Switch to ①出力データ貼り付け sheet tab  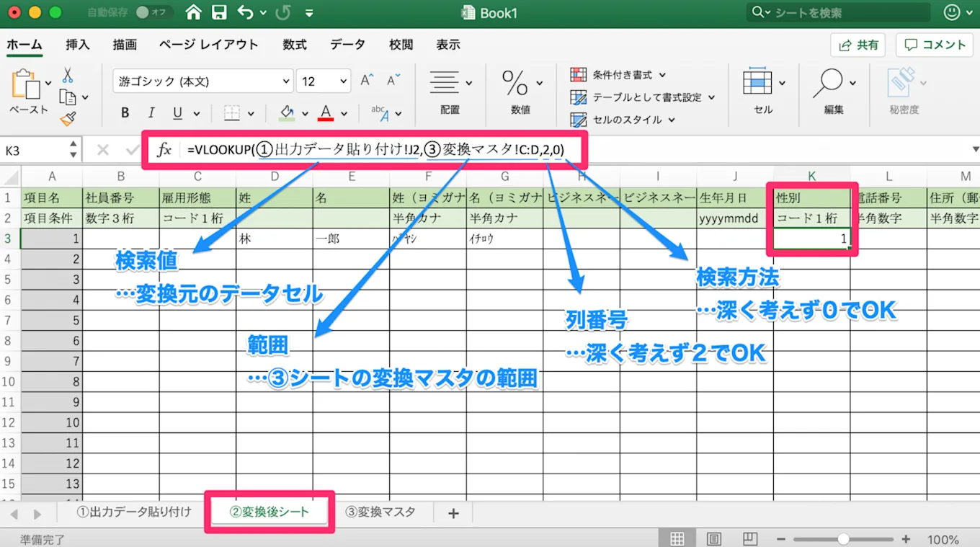134,512
